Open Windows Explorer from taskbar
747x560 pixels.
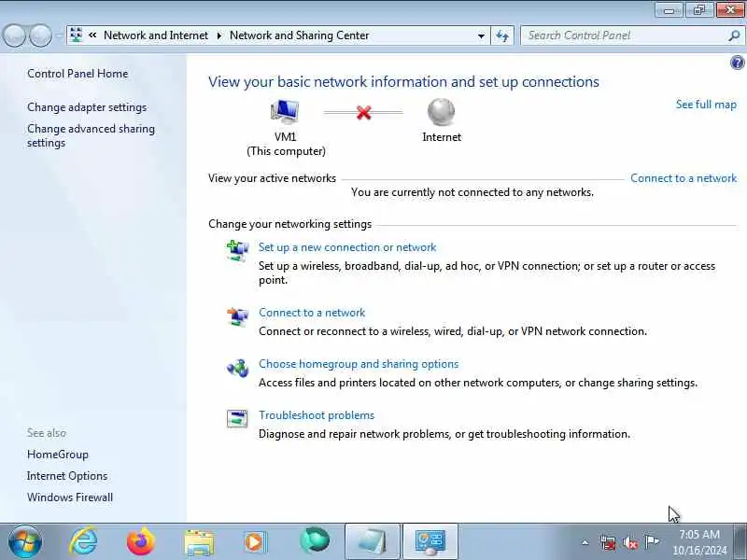[199, 542]
